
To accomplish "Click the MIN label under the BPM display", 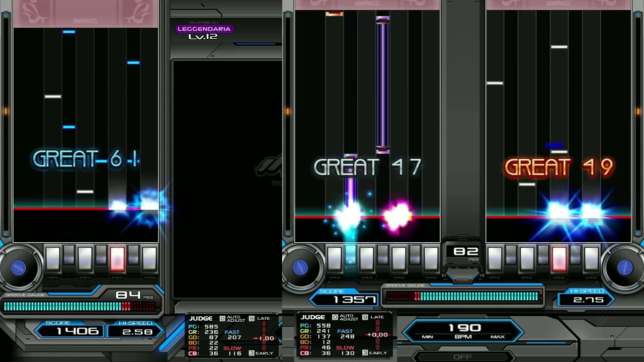I will [x=428, y=337].
